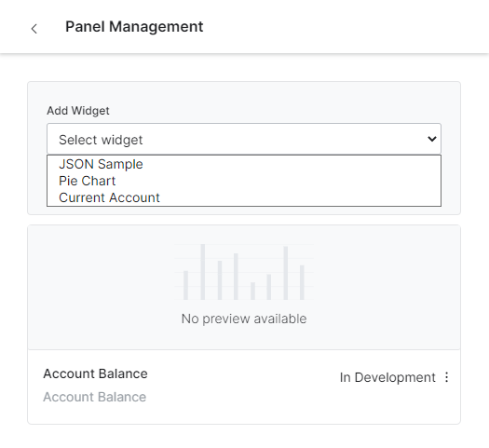Go back using the left arrow icon
The width and height of the screenshot is (489, 448).
click(x=34, y=29)
